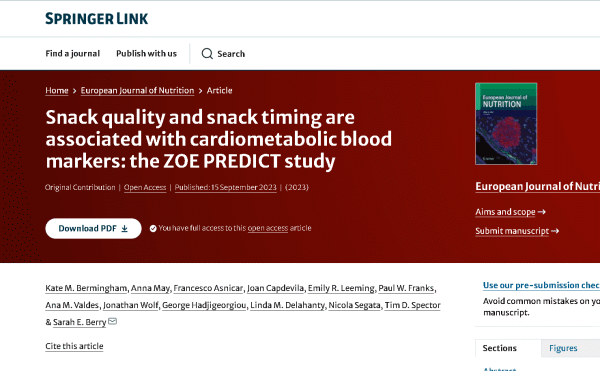Click the Published: 15 September 2023 link
The height and width of the screenshot is (371, 600).
pyautogui.click(x=226, y=187)
